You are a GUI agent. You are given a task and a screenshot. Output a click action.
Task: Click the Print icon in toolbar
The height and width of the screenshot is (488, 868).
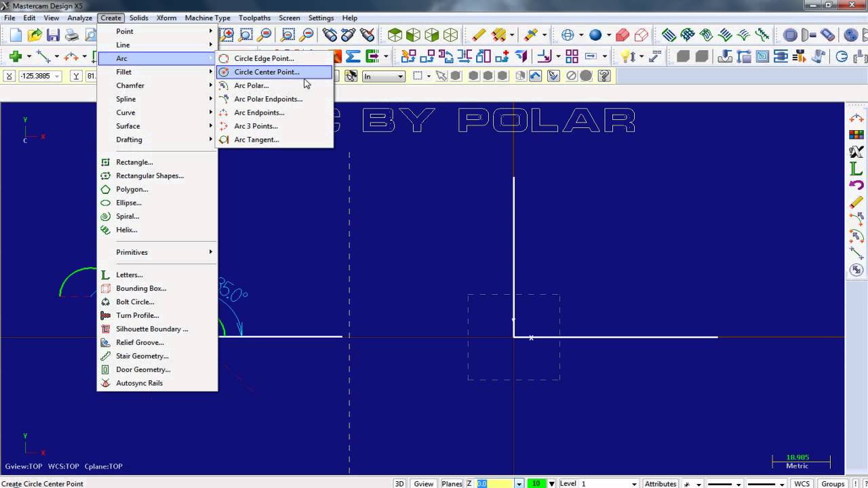point(71,35)
